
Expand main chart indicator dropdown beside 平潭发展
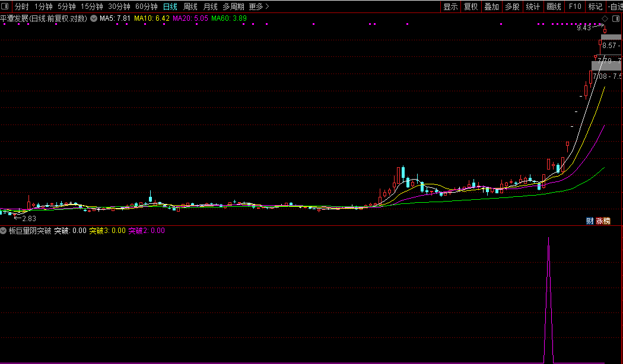tap(94, 18)
